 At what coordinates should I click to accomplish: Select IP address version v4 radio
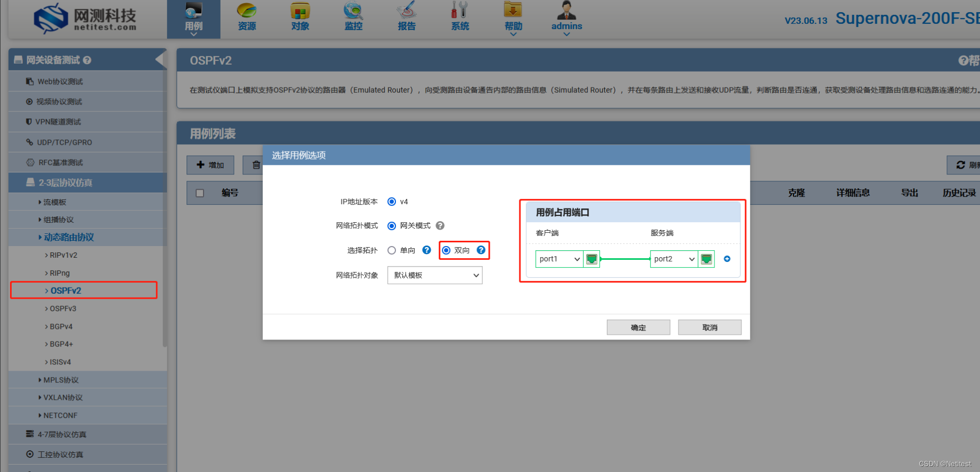tap(392, 202)
